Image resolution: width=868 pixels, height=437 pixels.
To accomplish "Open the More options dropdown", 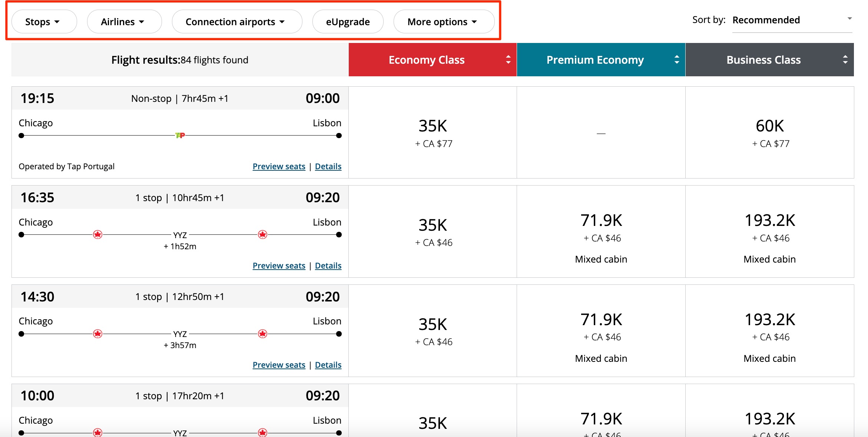I will [444, 21].
